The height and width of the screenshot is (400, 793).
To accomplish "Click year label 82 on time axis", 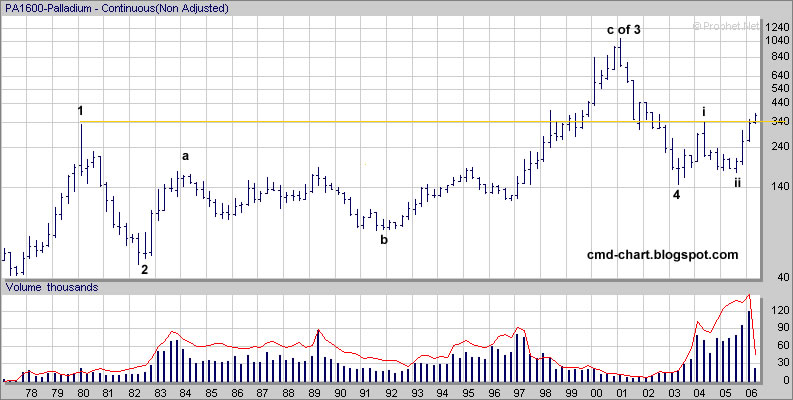I will 134,393.
